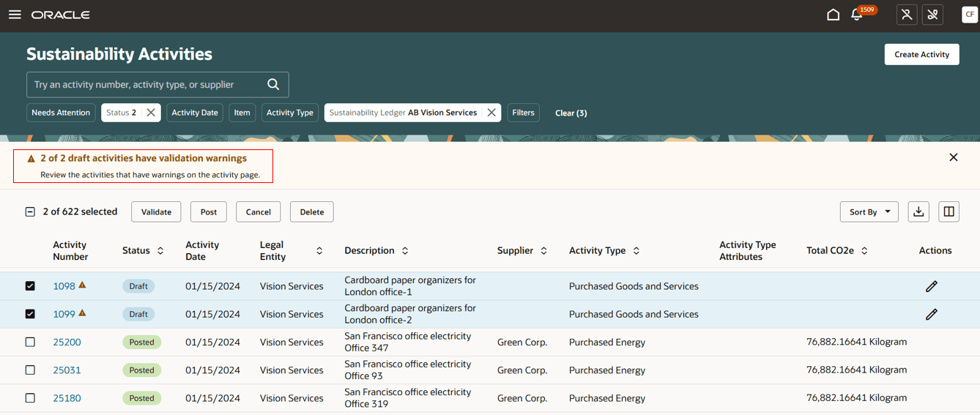Remove the Status filter chip

point(151,113)
